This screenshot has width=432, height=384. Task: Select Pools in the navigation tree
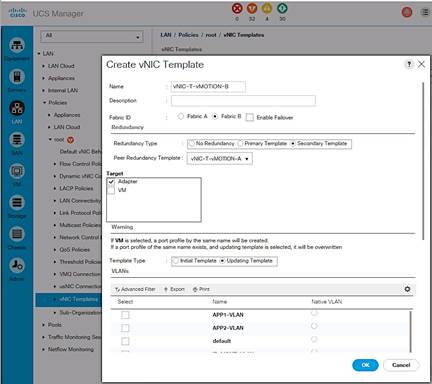coord(55,325)
